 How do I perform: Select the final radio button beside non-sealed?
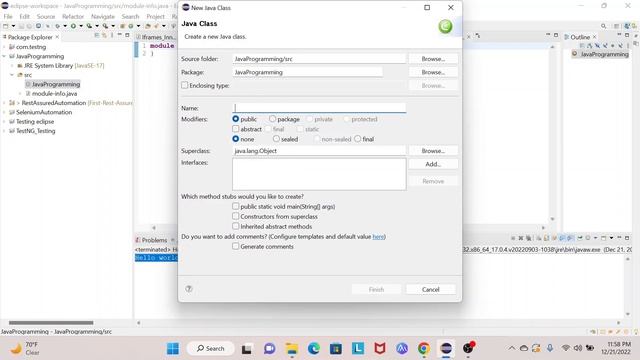358,139
